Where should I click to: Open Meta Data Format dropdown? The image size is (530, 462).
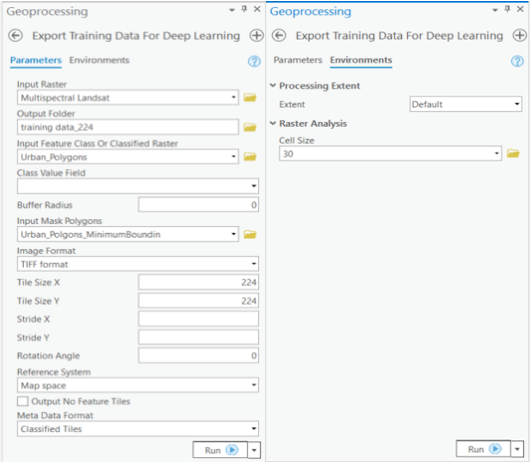point(138,429)
